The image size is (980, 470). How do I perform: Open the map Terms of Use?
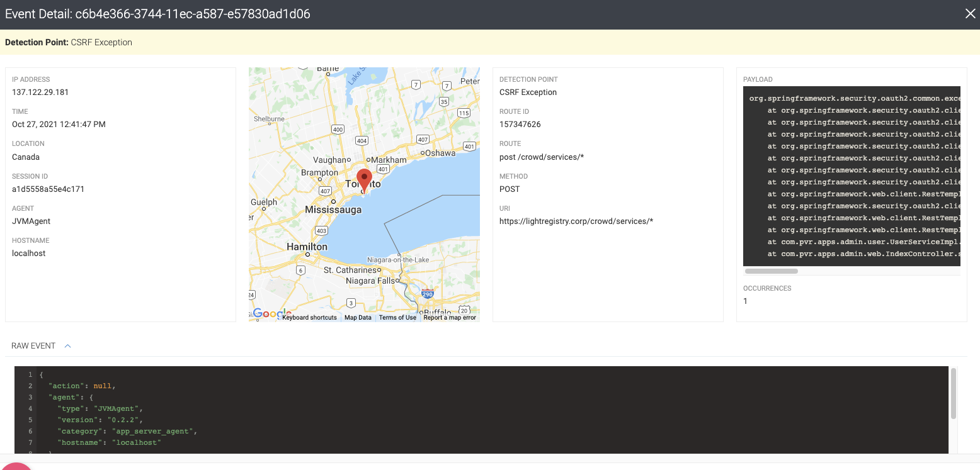tap(397, 318)
